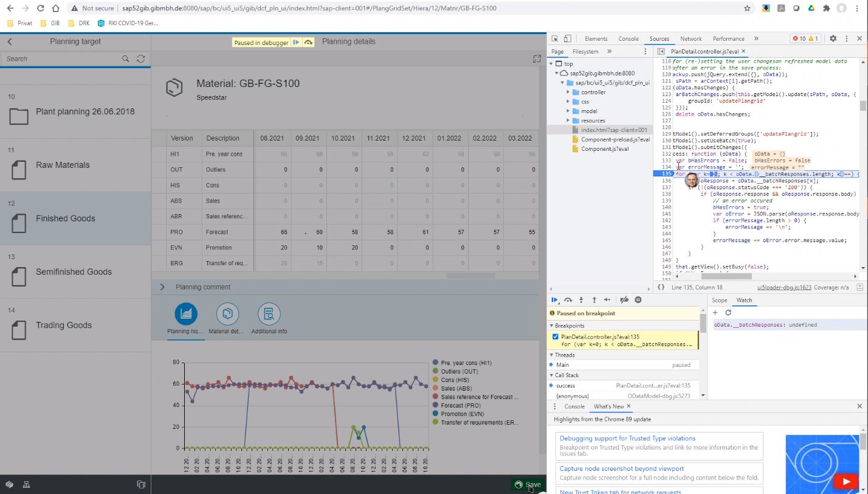
Task: Toggle pause on exceptions icon
Action: 638,300
